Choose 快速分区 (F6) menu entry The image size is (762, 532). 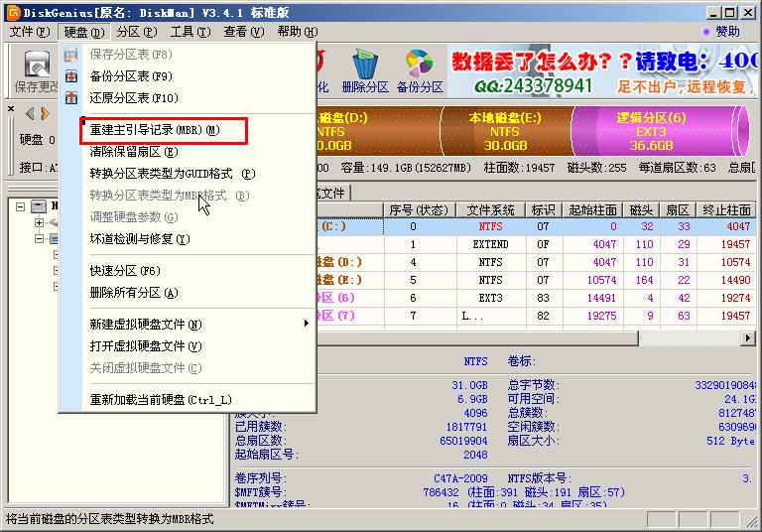tap(188, 270)
